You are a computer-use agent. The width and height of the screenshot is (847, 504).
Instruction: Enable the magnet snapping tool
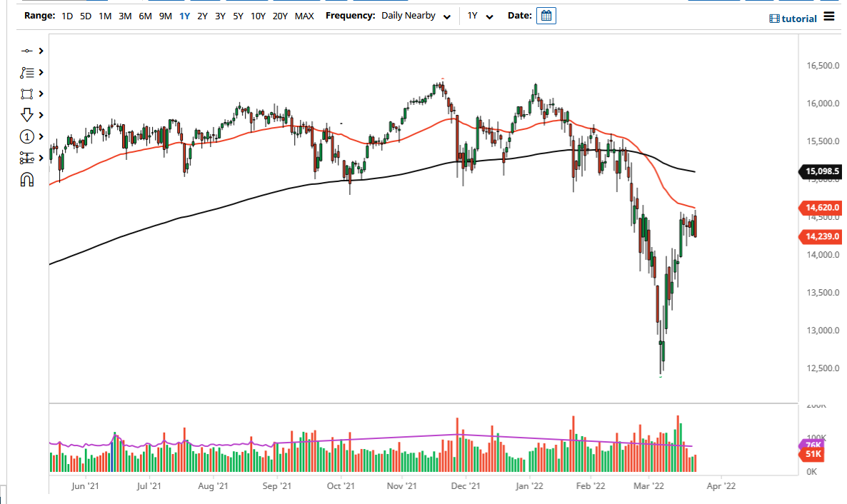pyautogui.click(x=27, y=180)
